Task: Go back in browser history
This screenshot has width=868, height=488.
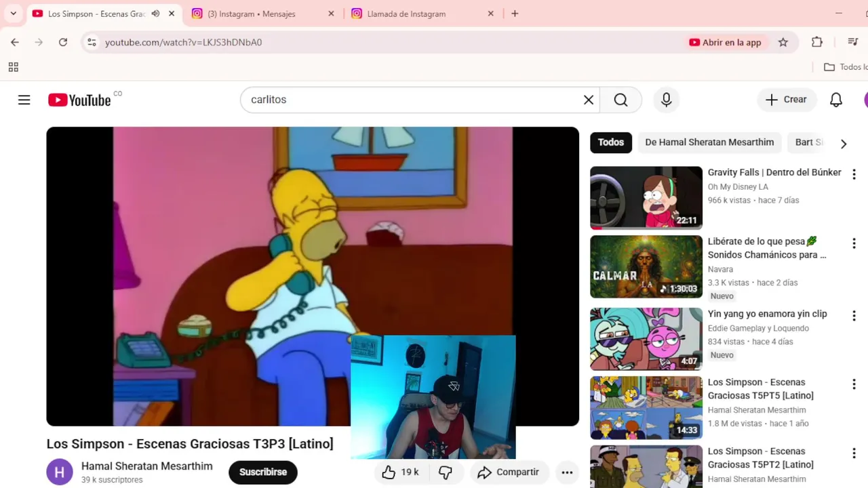Action: (x=15, y=42)
